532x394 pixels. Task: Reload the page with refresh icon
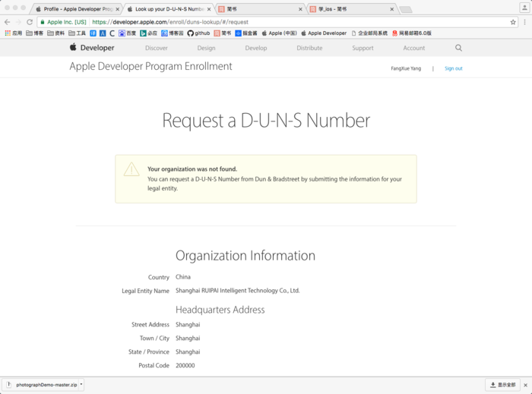pos(30,22)
